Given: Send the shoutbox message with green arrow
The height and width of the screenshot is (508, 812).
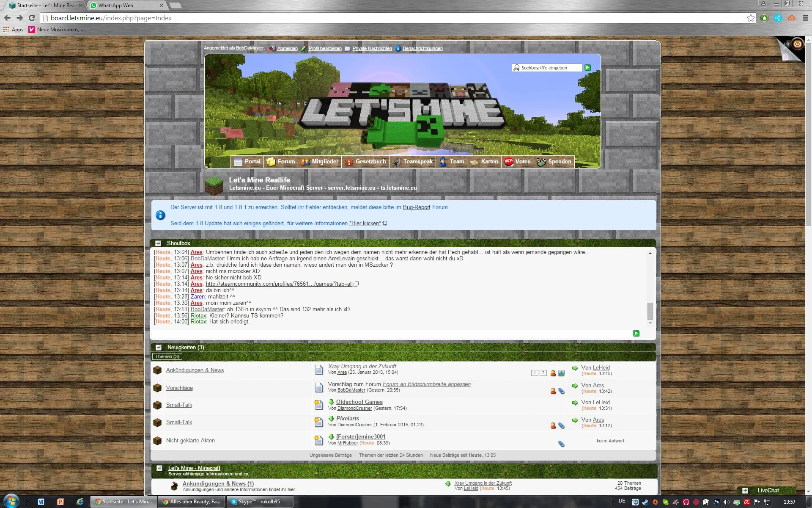Looking at the screenshot, I should [x=636, y=334].
